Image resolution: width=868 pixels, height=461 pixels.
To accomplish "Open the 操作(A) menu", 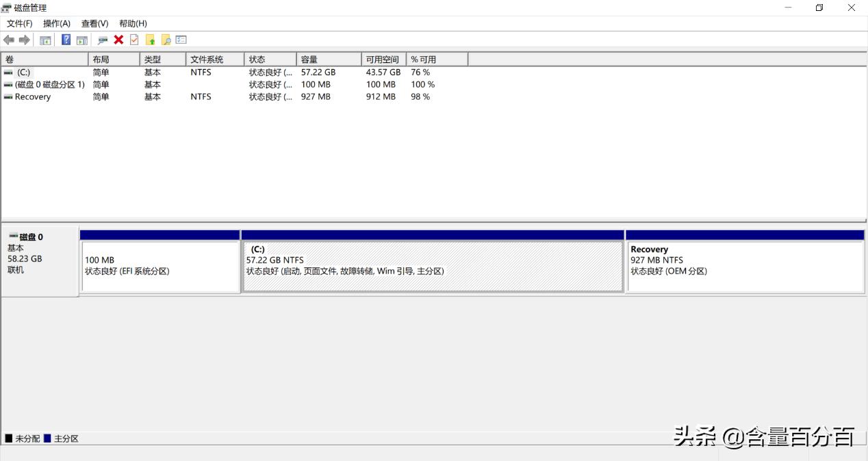I will tap(57, 23).
